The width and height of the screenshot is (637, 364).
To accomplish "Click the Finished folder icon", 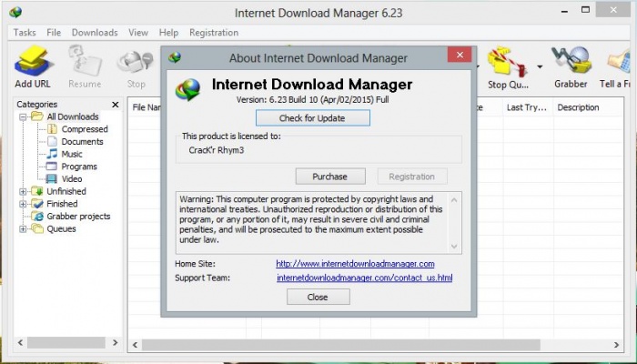I will pos(37,204).
